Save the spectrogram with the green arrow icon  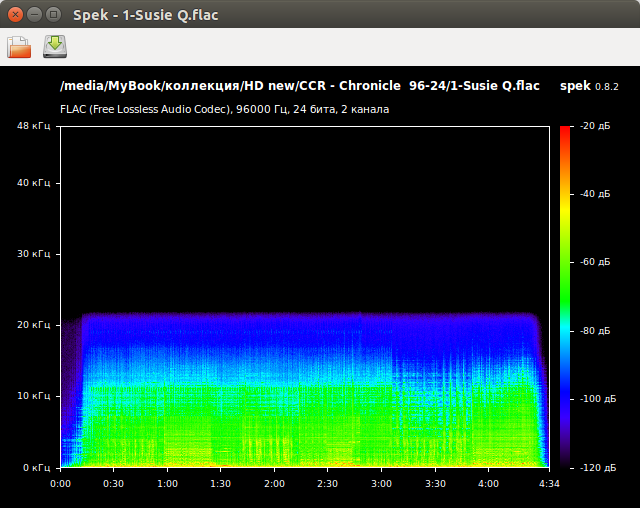coord(55,47)
